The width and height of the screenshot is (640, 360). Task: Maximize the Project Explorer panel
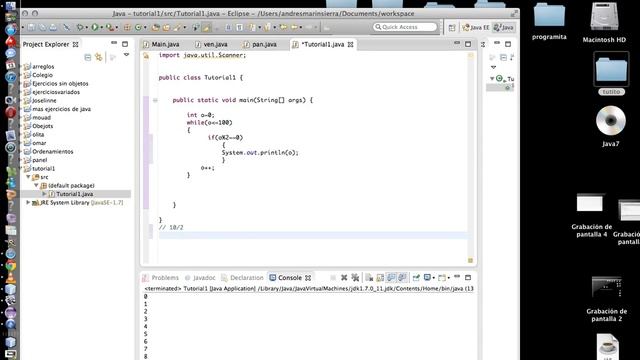click(125, 44)
